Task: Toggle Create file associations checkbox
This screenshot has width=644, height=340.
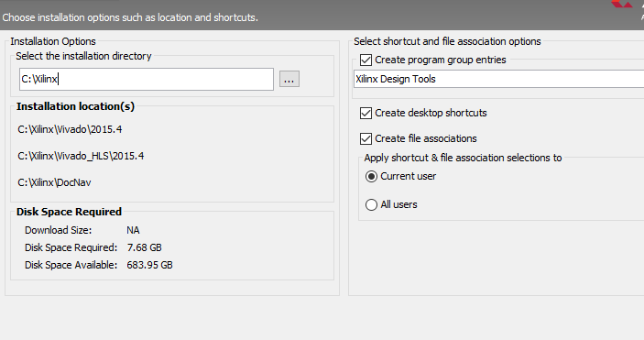Action: click(366, 138)
